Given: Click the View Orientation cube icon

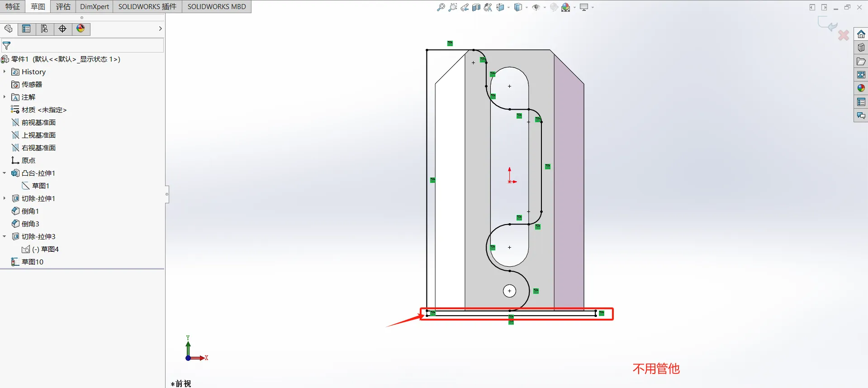Looking at the screenshot, I should tap(500, 7).
